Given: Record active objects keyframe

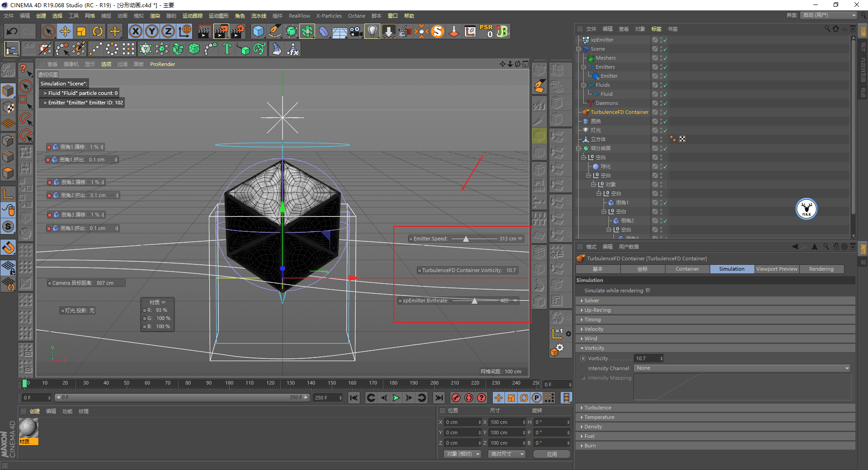Looking at the screenshot, I should (456, 398).
